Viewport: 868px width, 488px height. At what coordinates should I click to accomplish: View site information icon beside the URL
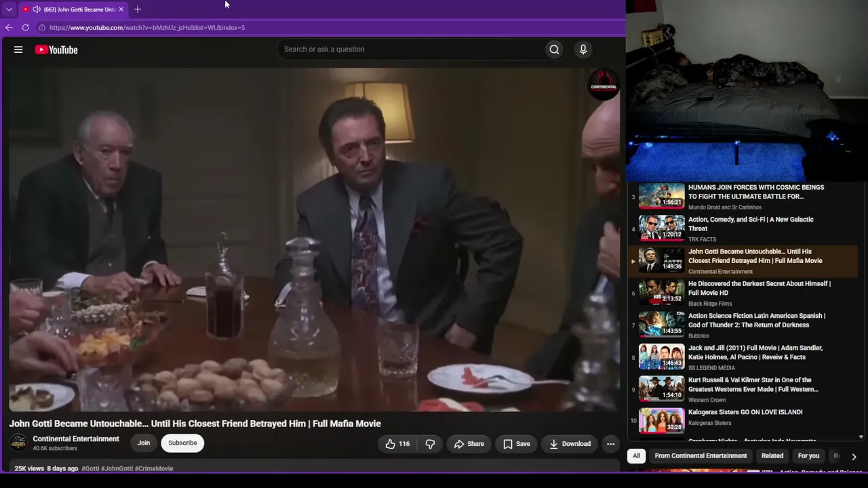pos(42,28)
